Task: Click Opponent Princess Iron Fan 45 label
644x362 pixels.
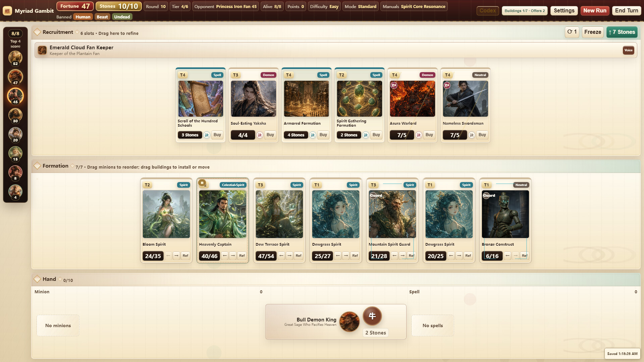Action: point(225,6)
